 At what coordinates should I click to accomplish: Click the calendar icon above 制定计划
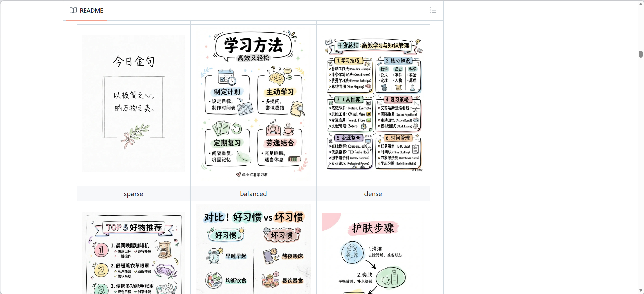point(227,77)
